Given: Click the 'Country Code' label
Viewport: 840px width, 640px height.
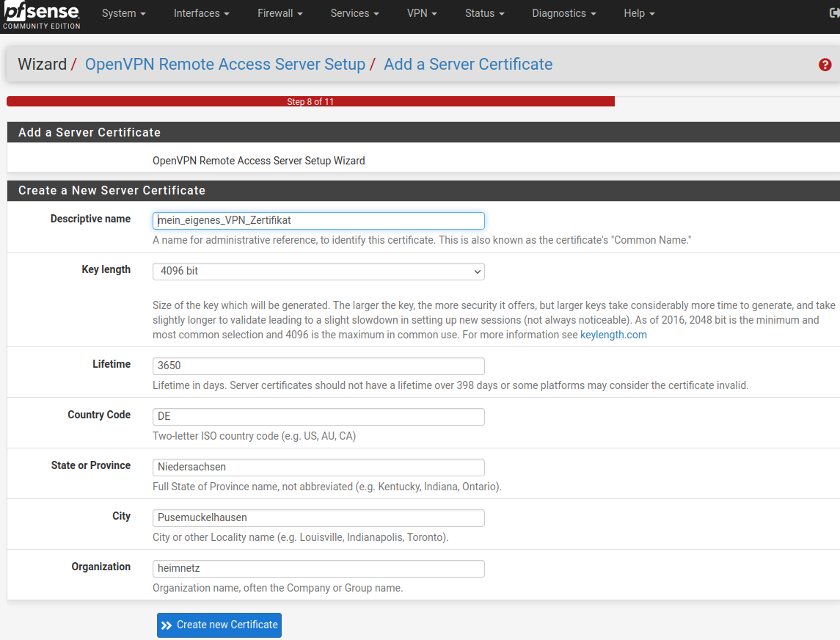Looking at the screenshot, I should click(99, 415).
